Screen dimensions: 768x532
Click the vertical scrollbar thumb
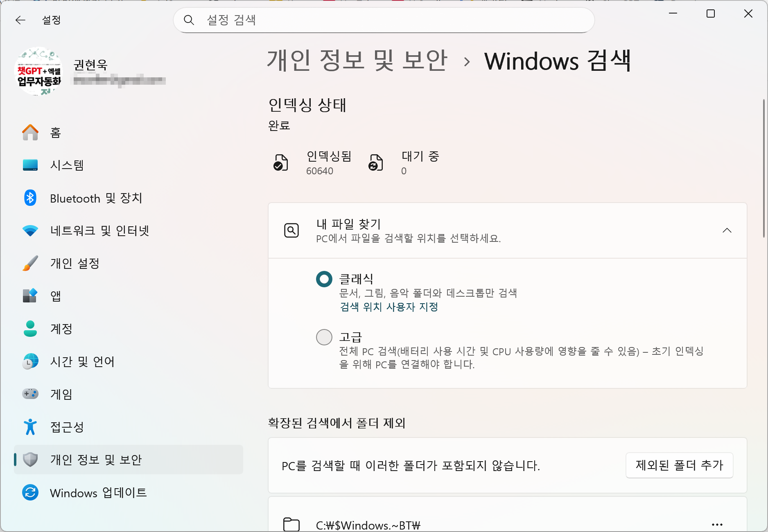764,168
